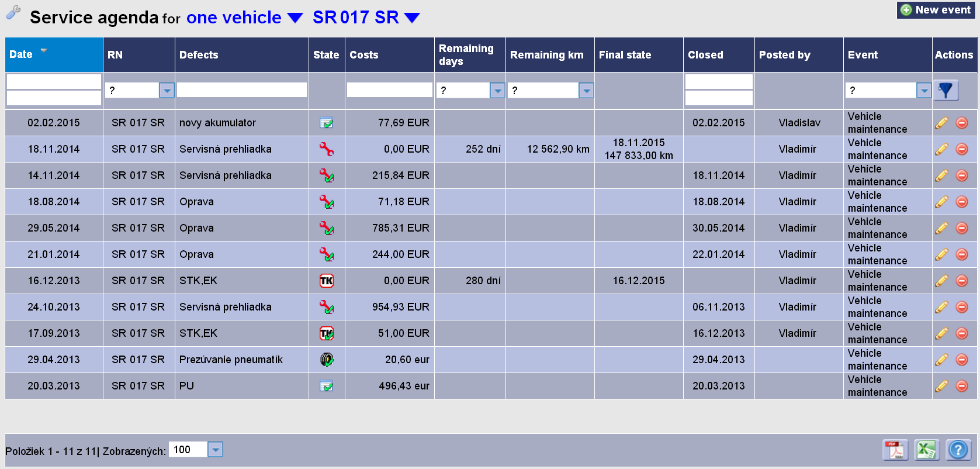Click wrench state icon for 29.05.2014 row
The height and width of the screenshot is (469, 980).
coord(327,228)
